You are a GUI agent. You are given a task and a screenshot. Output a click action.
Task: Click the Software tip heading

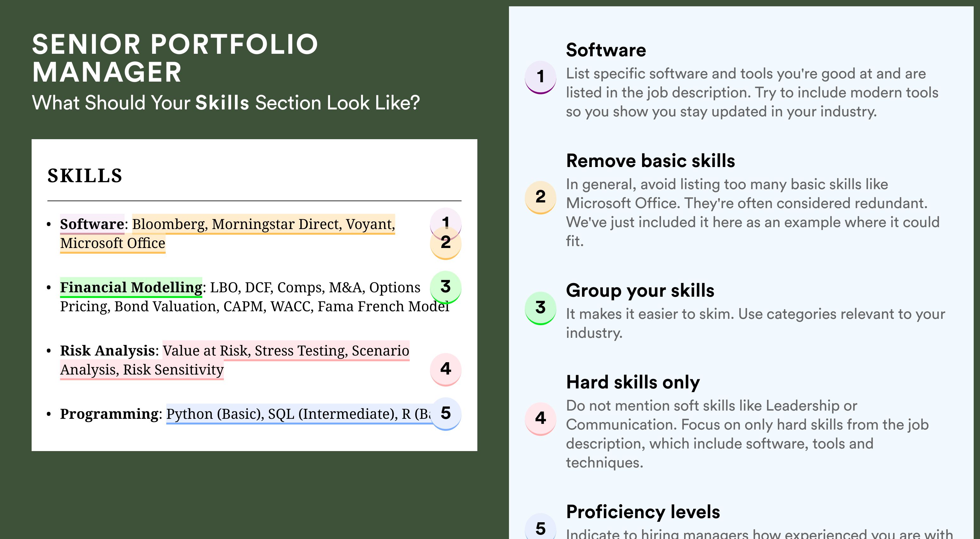606,50
